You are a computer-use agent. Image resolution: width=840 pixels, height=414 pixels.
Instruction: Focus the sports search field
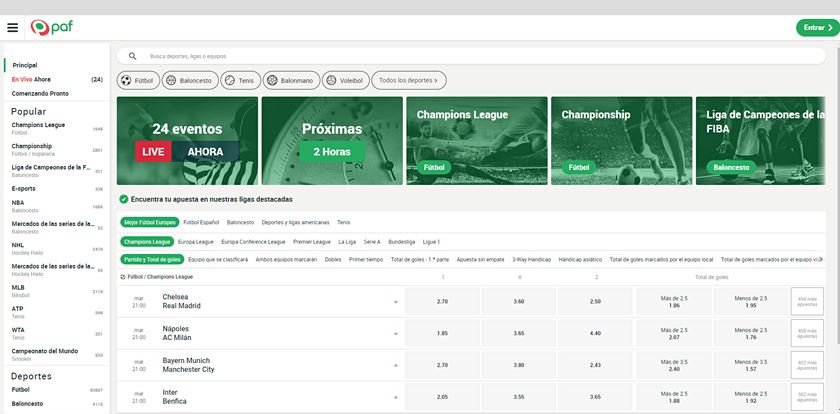point(471,56)
